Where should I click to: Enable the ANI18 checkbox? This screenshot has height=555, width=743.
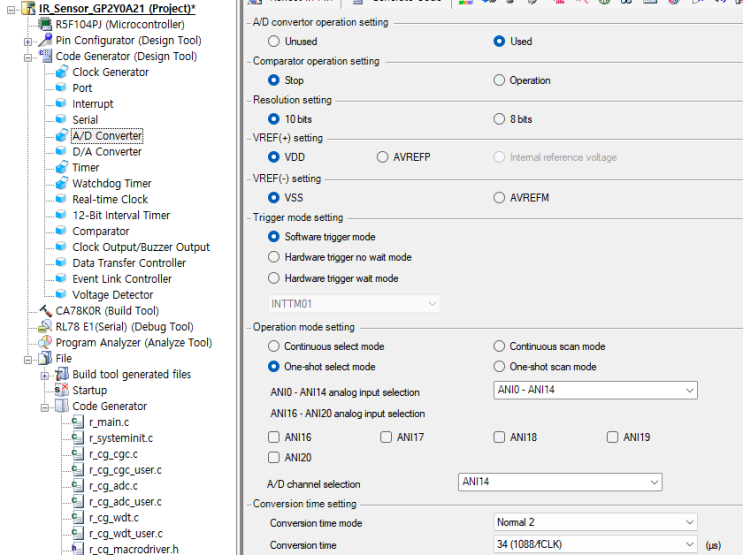[x=499, y=437]
